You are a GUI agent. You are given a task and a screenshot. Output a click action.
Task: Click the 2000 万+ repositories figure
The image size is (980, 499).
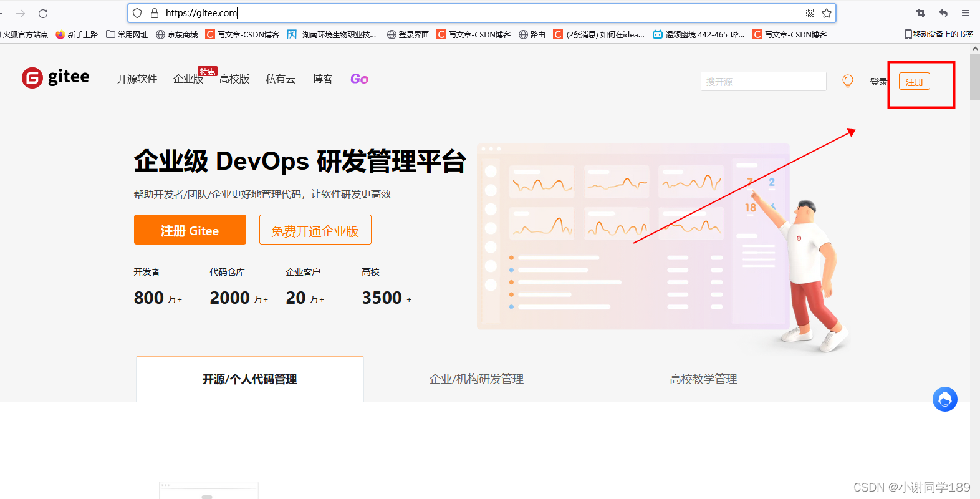pyautogui.click(x=239, y=298)
